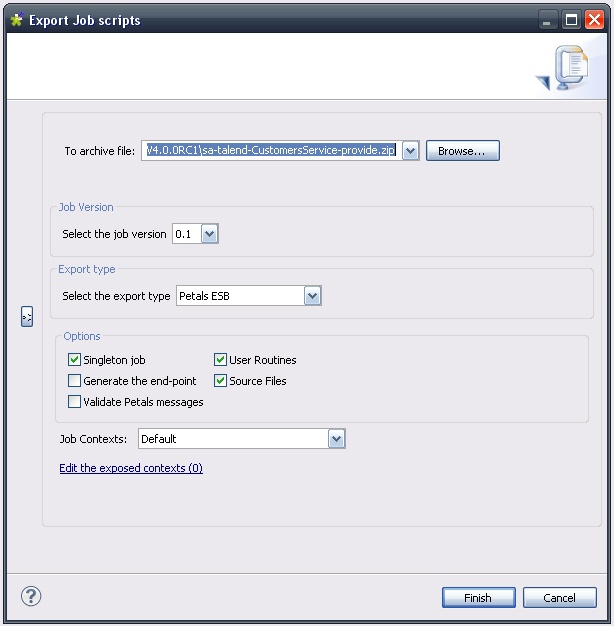
Task: Uncheck the Singleton job checkbox
Action: [x=74, y=360]
